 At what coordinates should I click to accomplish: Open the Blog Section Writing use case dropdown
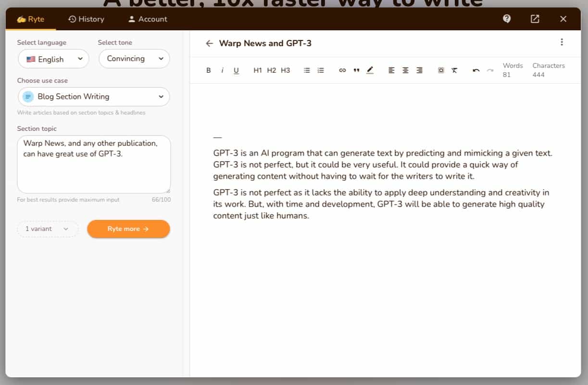(94, 97)
